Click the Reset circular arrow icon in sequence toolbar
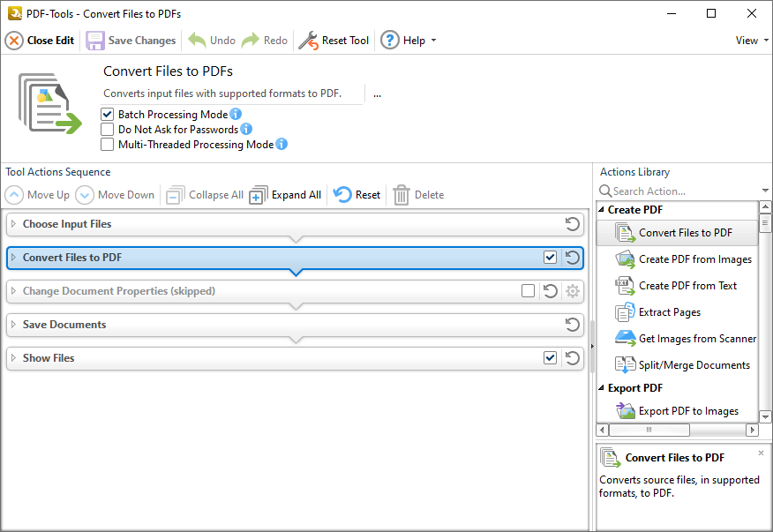Screen dimensions: 773x532 pyautogui.click(x=342, y=195)
